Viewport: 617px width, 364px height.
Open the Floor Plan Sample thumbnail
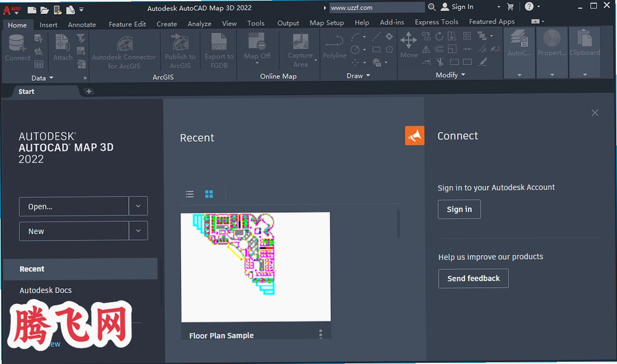[x=256, y=267]
